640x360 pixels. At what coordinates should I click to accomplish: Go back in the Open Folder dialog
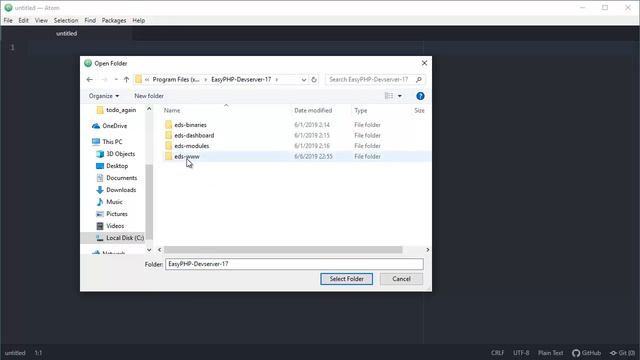coord(89,80)
